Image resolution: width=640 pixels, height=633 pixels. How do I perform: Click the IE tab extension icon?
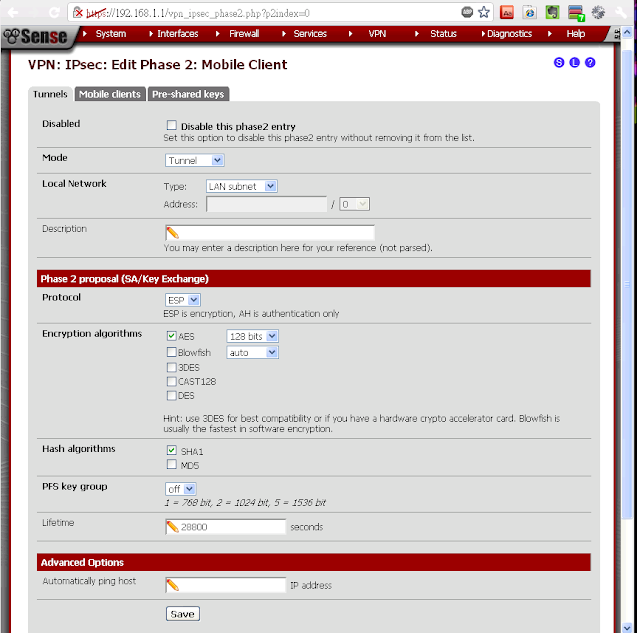coord(529,12)
